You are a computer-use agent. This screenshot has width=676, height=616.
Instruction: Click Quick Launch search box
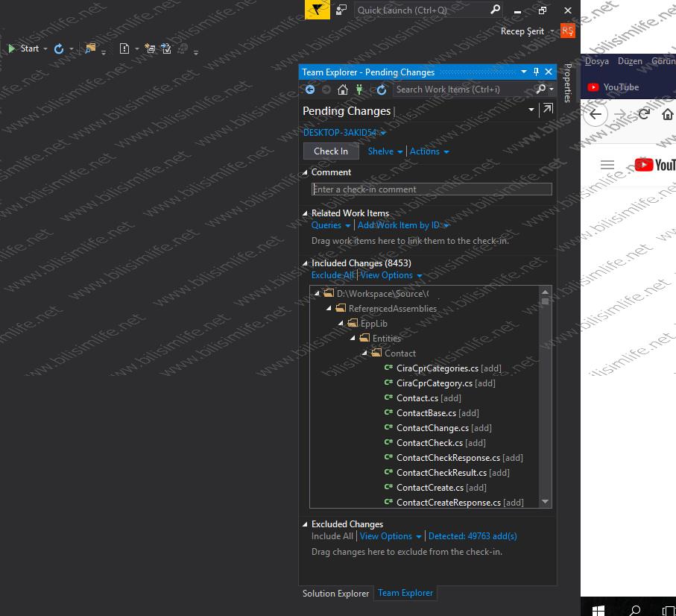[422, 10]
